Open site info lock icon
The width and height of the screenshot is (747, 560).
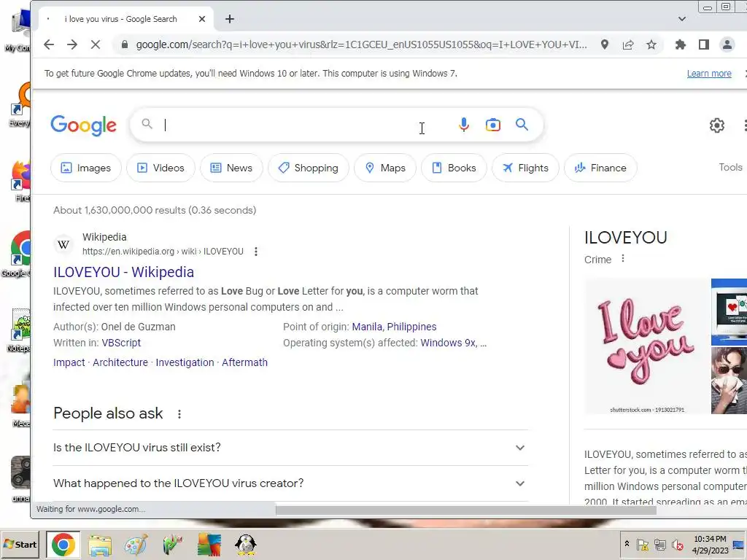pyautogui.click(x=125, y=44)
